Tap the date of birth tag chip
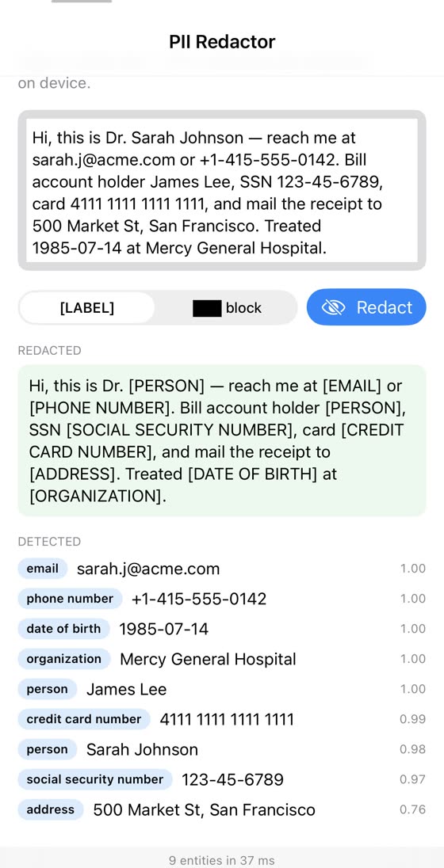 point(63,628)
